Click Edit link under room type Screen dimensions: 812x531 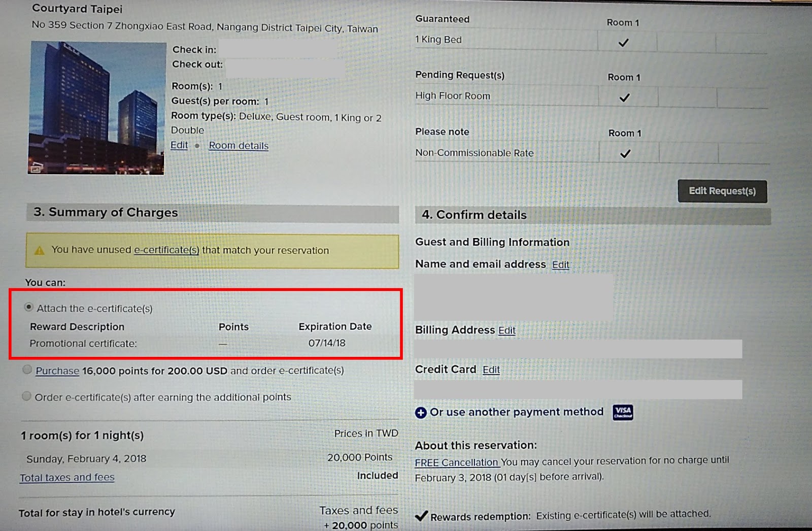[x=179, y=145]
